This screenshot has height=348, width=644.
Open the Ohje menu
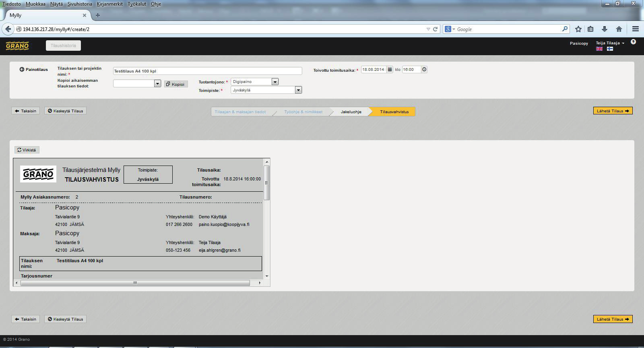pyautogui.click(x=156, y=4)
